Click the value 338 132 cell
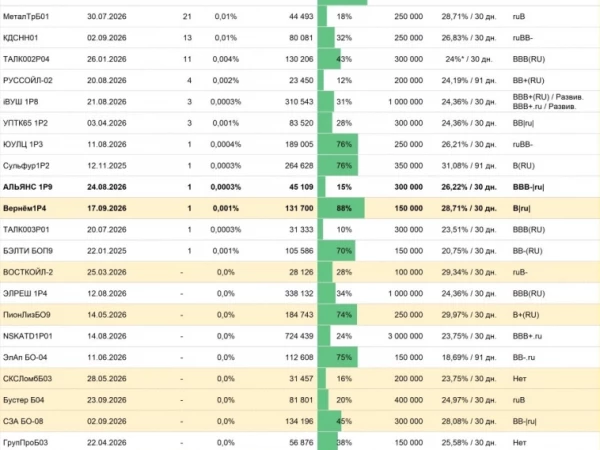600x450 pixels. (299, 293)
